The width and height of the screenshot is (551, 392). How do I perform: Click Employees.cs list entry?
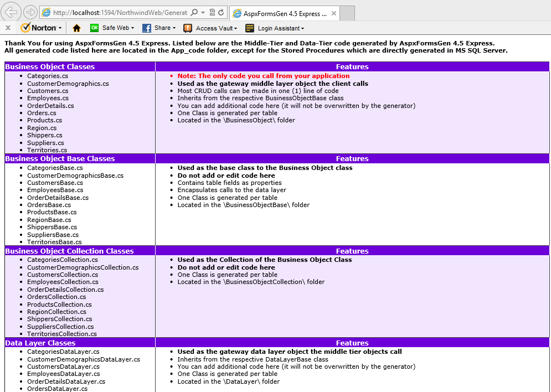point(48,99)
